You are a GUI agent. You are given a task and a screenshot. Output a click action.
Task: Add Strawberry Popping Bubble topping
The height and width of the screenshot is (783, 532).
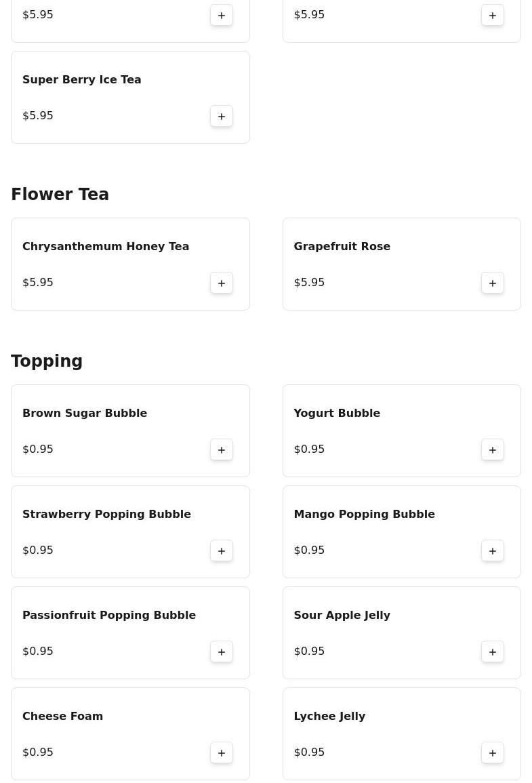click(222, 550)
